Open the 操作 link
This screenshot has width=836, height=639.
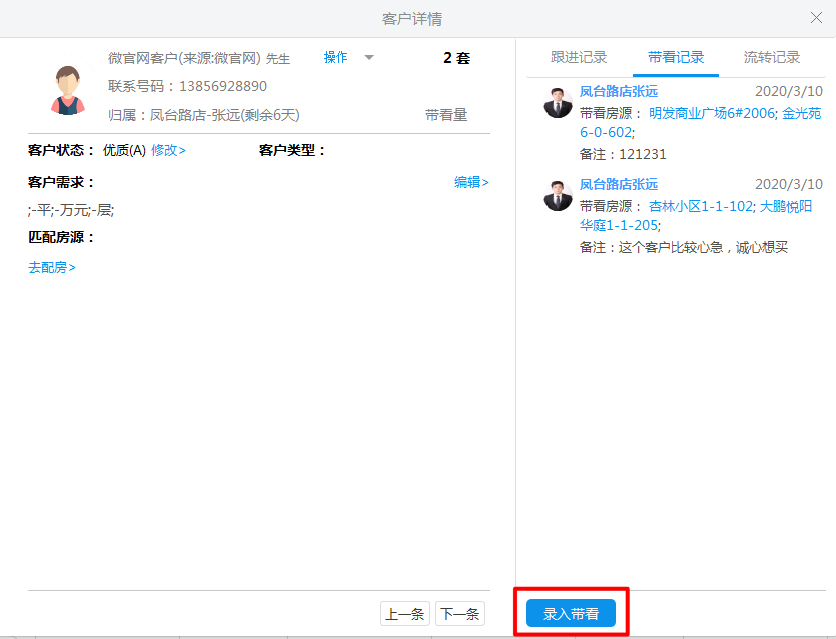pyautogui.click(x=335, y=57)
